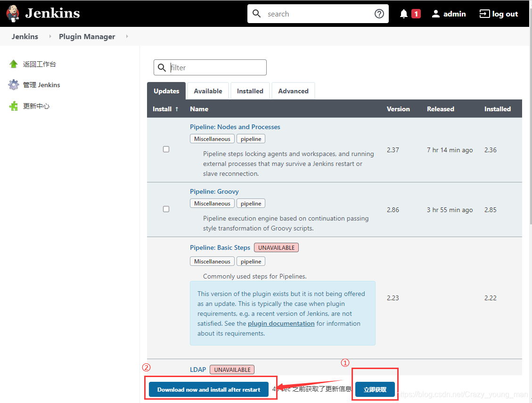The width and height of the screenshot is (532, 403).
Task: Open notifications bell icon
Action: coord(403,14)
